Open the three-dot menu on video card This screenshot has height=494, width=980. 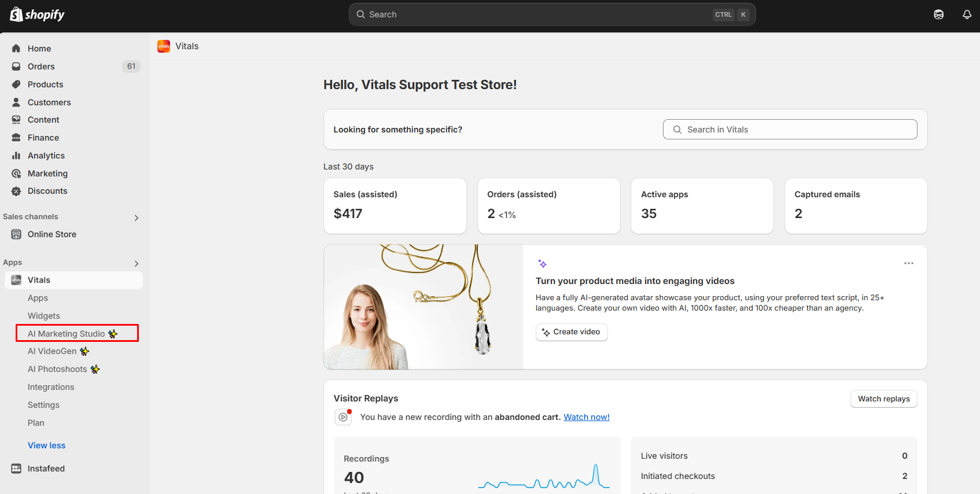[909, 263]
